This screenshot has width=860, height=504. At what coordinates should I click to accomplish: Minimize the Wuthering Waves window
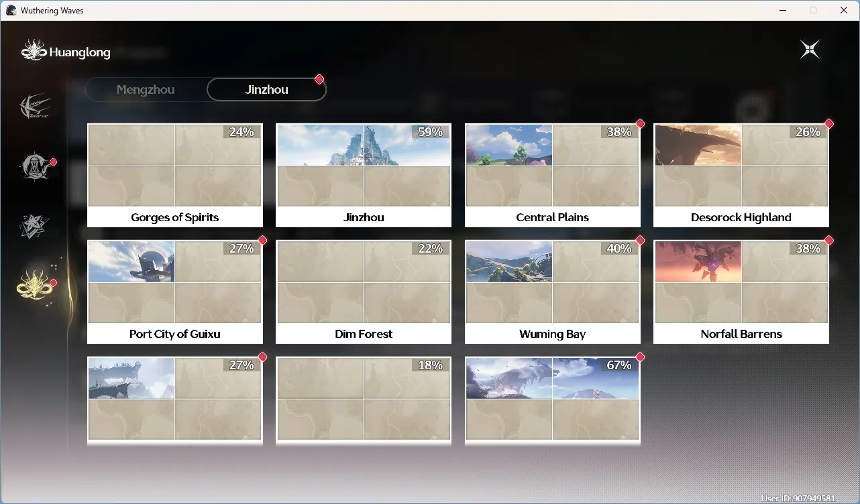pos(782,10)
